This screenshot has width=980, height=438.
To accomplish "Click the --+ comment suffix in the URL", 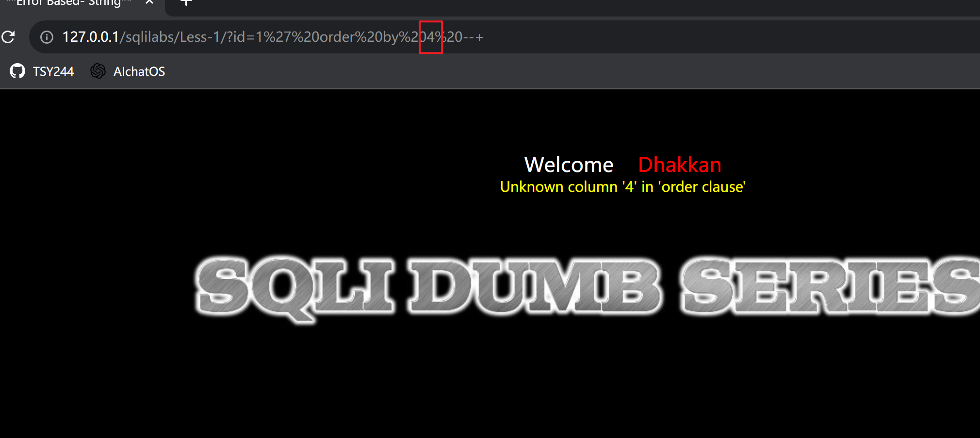I will 473,37.
